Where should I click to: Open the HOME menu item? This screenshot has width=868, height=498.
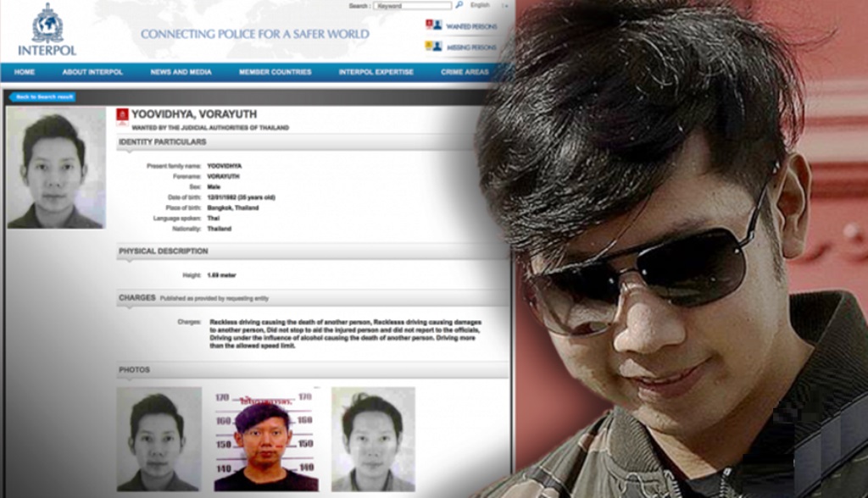(x=25, y=72)
